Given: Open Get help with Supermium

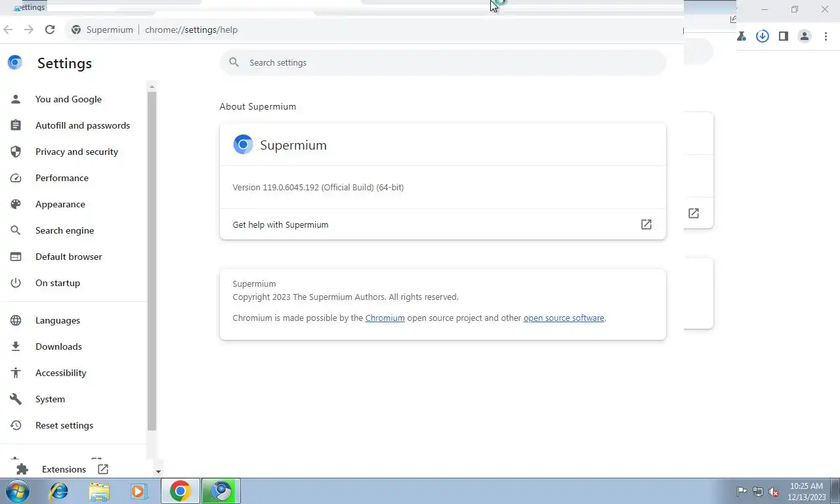Looking at the screenshot, I should coord(442,224).
